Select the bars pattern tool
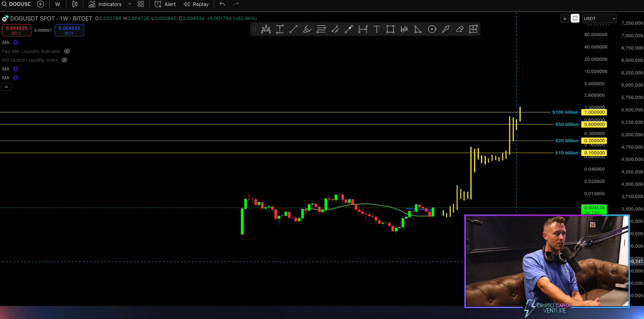 pos(404,29)
